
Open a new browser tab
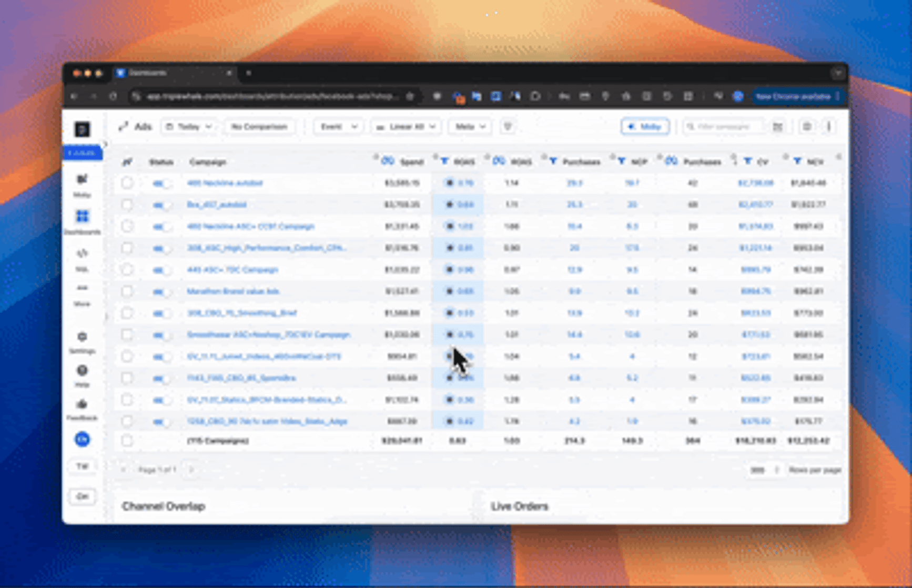(x=248, y=73)
